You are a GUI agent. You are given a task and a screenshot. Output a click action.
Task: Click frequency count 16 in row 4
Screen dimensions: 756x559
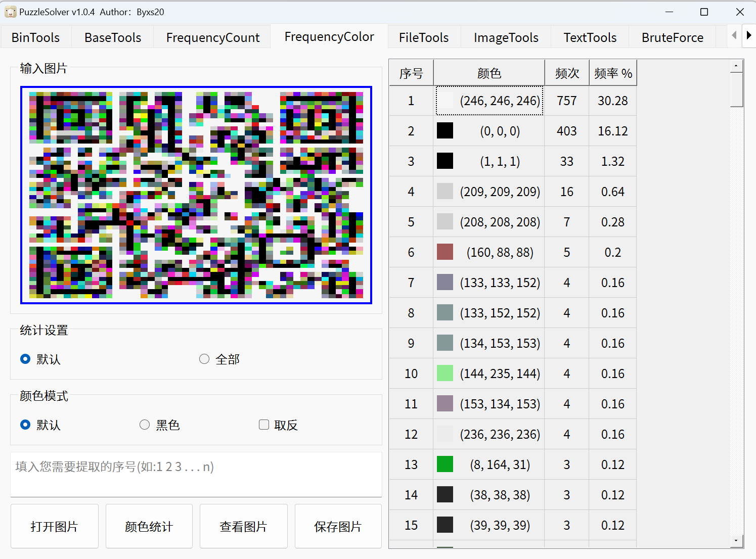pos(567,192)
